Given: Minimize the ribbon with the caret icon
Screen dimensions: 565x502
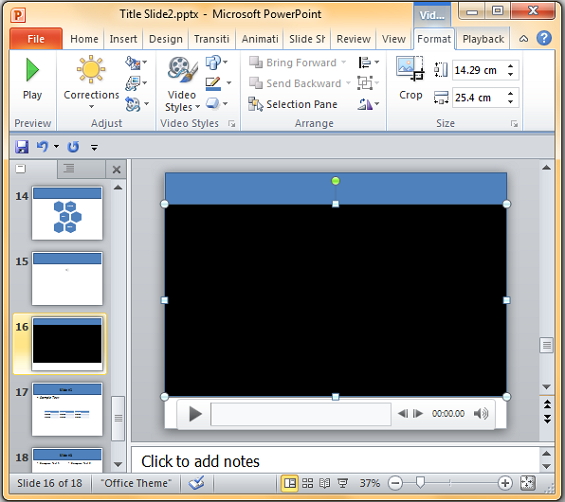Looking at the screenshot, I should tap(524, 39).
